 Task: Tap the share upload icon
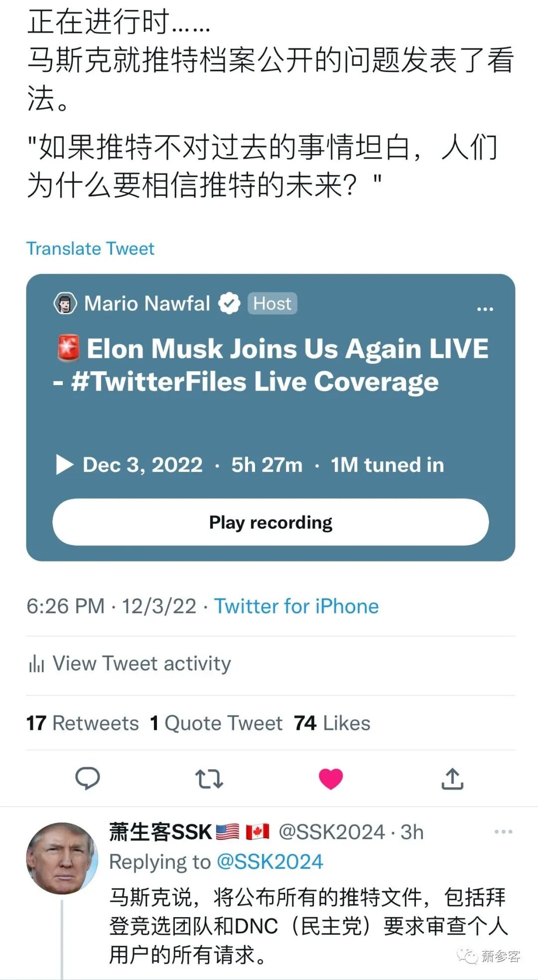tap(452, 779)
